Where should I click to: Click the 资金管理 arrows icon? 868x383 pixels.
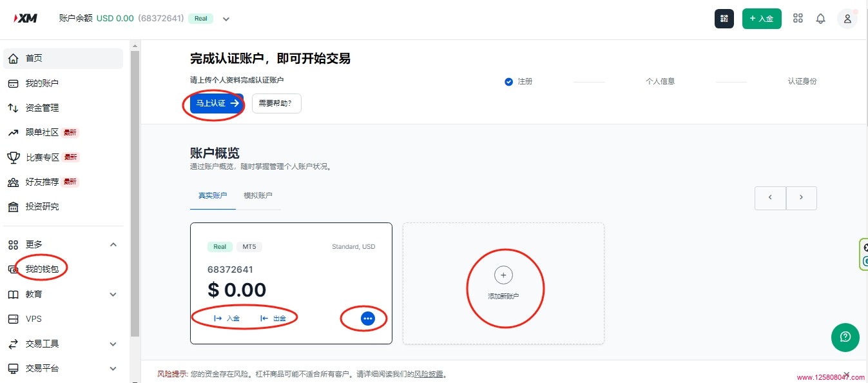point(13,108)
